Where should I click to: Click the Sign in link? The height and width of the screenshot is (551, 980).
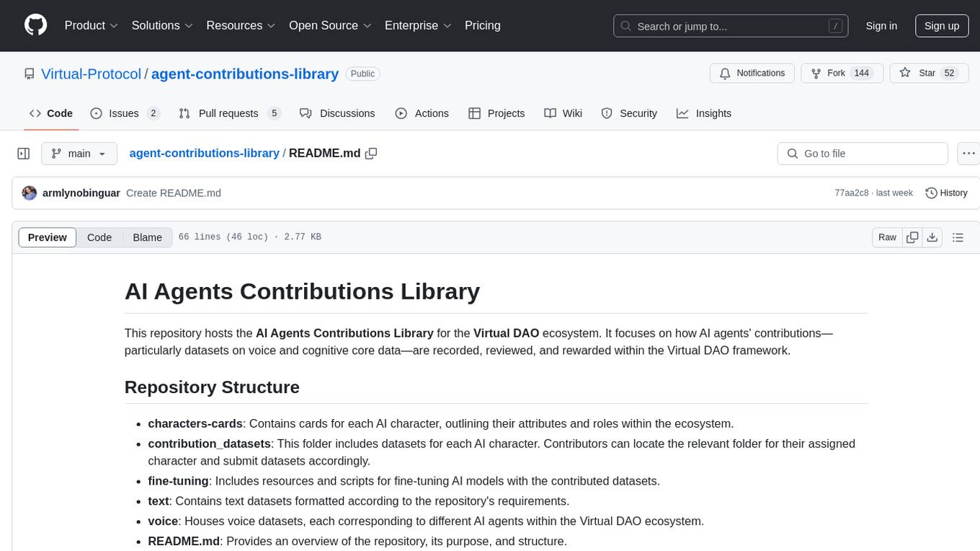[881, 26]
